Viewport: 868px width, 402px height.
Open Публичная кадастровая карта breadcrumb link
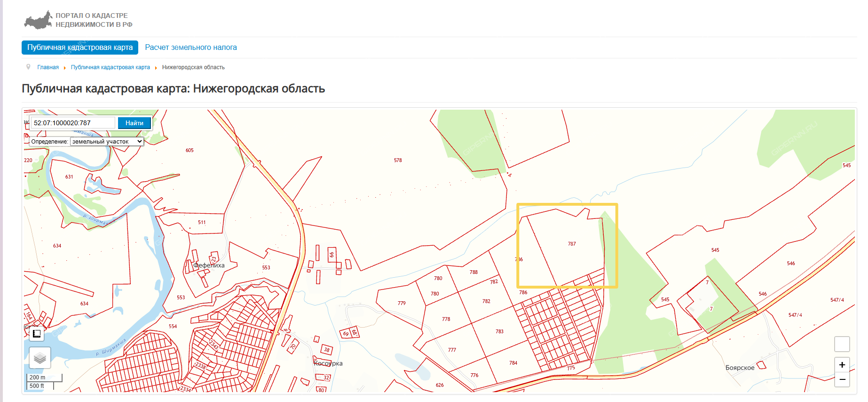[110, 67]
